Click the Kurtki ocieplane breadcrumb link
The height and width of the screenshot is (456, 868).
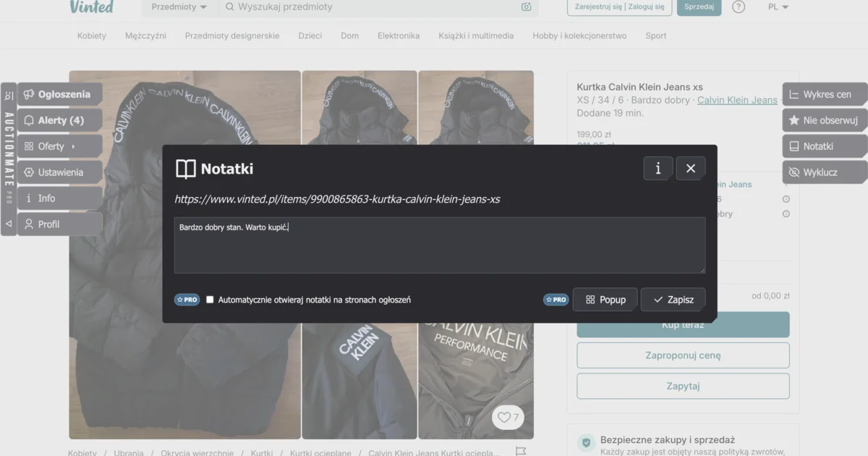coord(320,452)
